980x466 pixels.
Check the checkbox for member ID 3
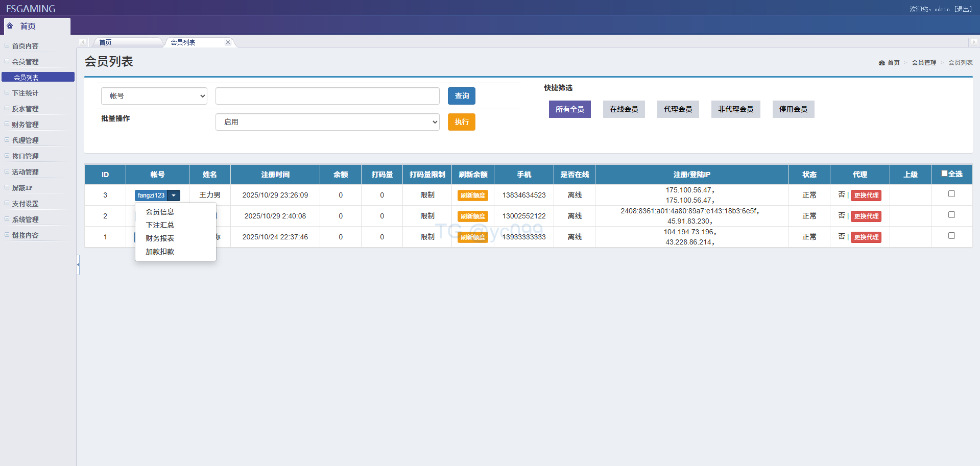(951, 194)
